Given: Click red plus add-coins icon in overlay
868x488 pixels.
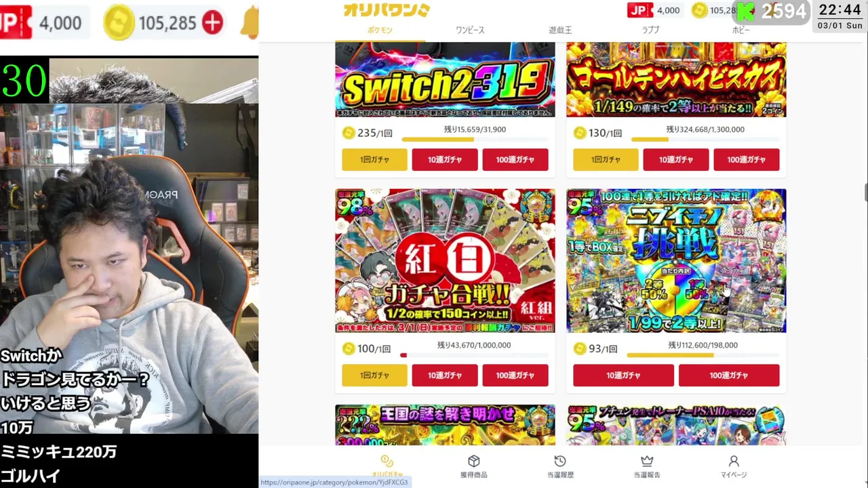Looking at the screenshot, I should 212,22.
